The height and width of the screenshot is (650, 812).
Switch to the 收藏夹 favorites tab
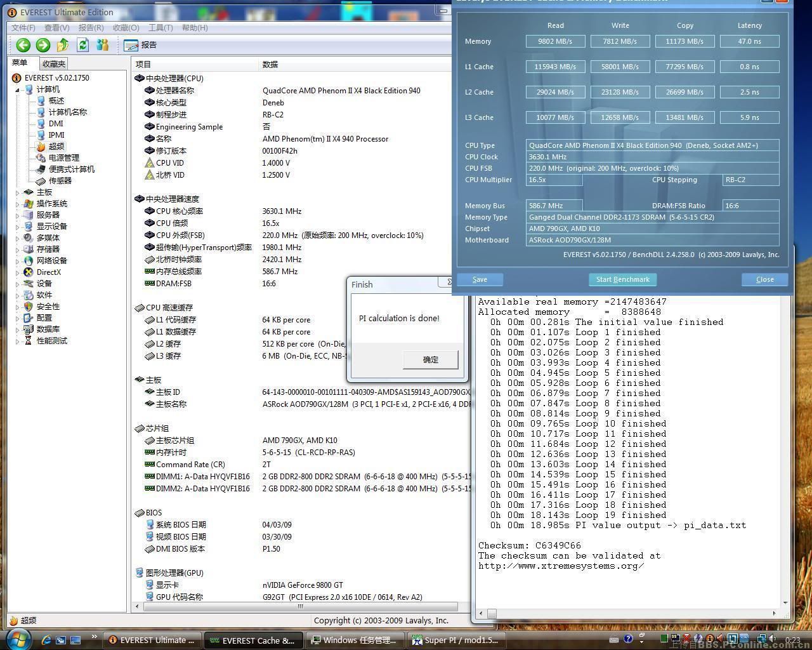[54, 63]
